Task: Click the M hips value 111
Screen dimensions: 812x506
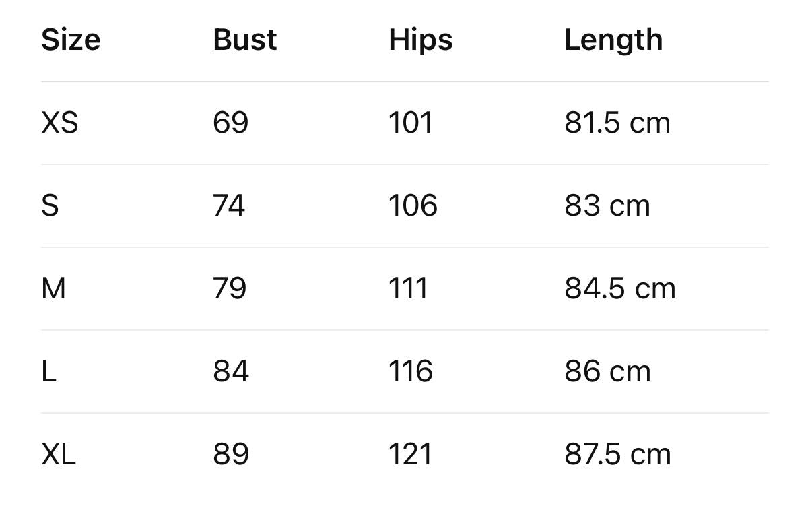Action: 408,288
